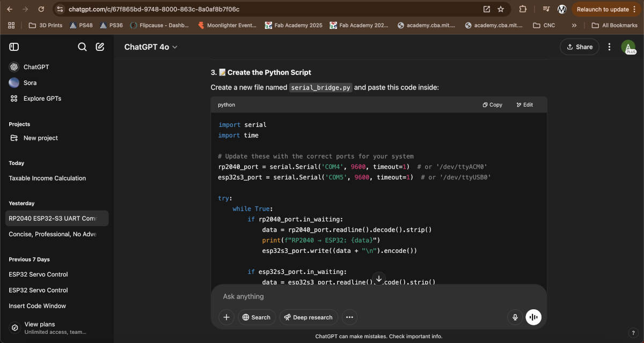Copy the python code block
The height and width of the screenshot is (343, 644).
tap(493, 105)
